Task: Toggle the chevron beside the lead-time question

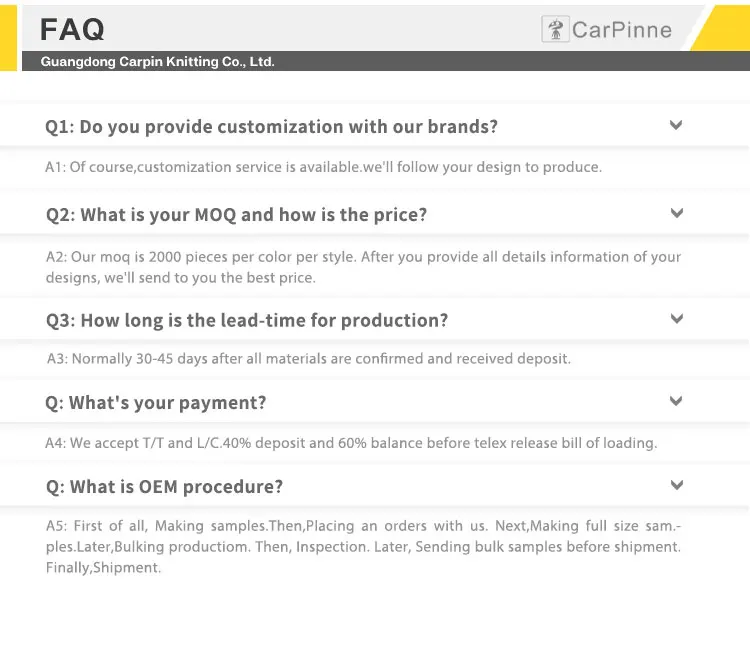Action: pos(677,319)
